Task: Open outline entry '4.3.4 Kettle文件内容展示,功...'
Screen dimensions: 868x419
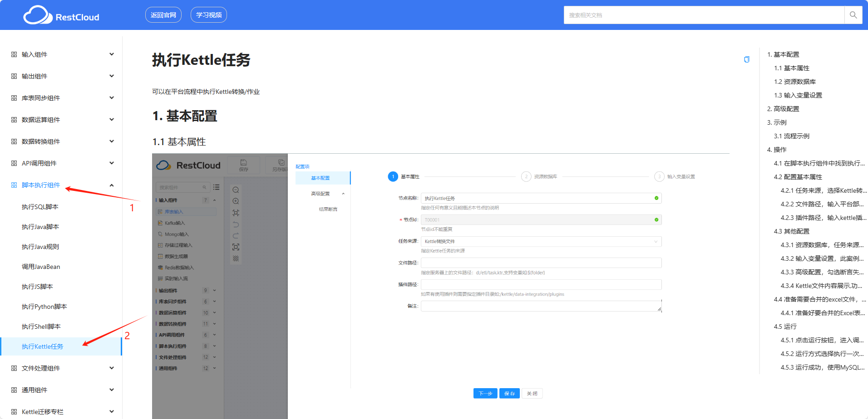Action: coord(821,286)
